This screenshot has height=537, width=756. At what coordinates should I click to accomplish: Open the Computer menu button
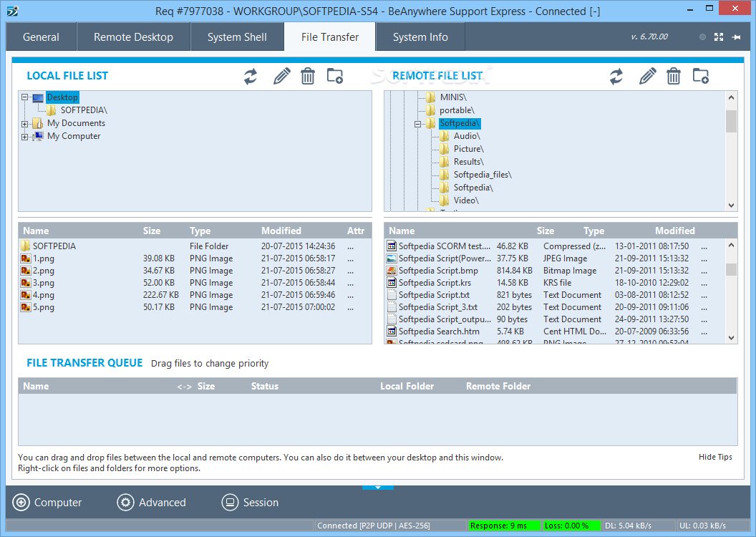coord(47,503)
